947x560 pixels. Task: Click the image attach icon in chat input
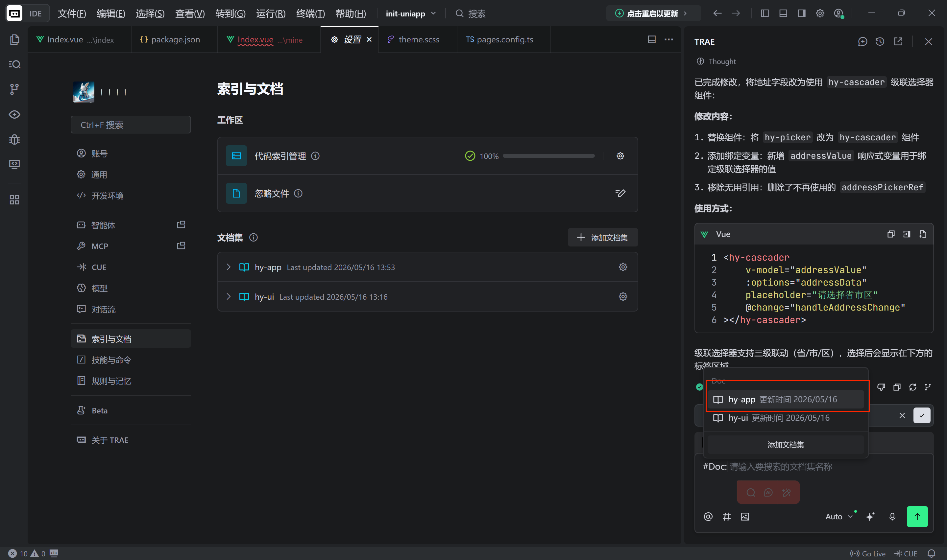(745, 516)
